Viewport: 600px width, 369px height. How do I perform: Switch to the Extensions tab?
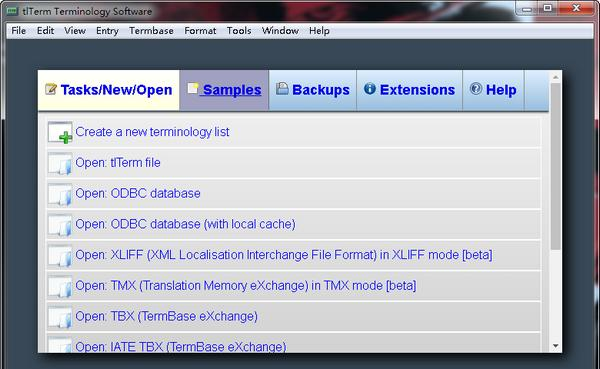[409, 90]
